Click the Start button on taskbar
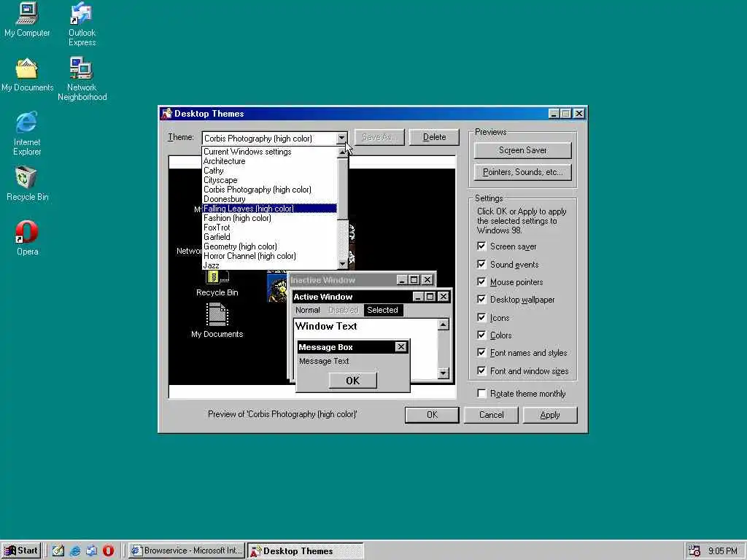The image size is (747, 560). (21, 551)
